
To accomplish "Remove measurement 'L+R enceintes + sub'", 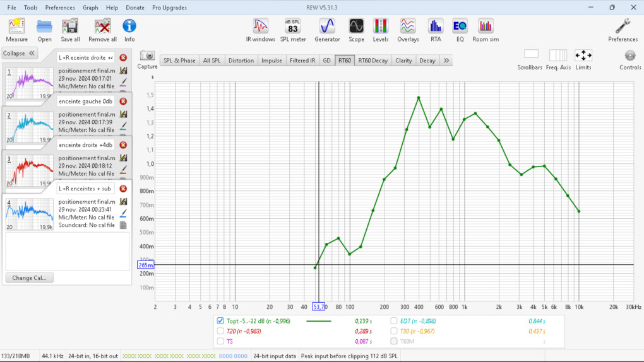I will [123, 189].
